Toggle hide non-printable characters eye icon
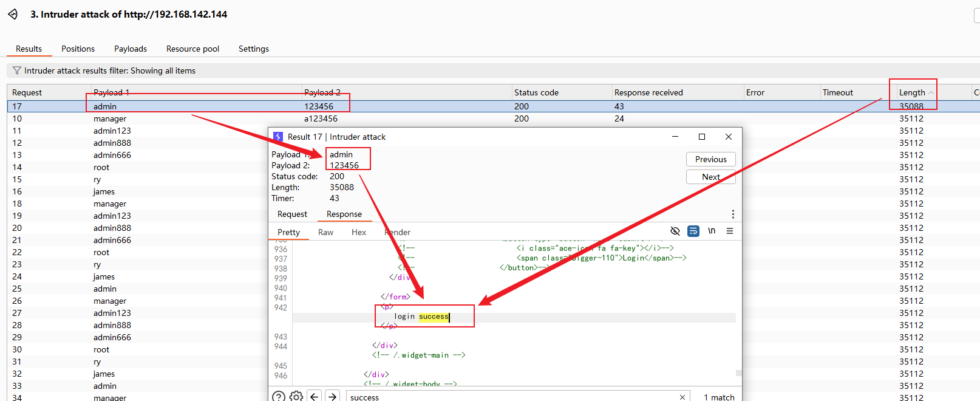The image size is (980, 401). click(x=675, y=231)
